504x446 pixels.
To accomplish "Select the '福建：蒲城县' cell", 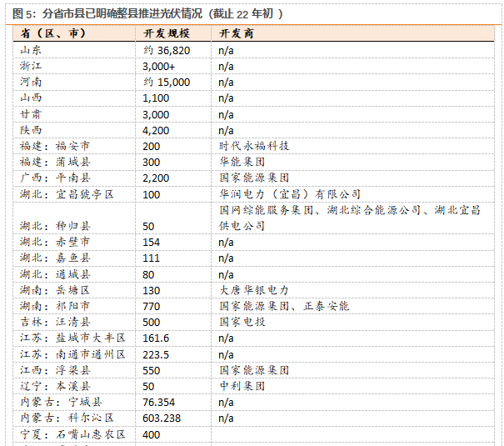I will pyautogui.click(x=55, y=162).
